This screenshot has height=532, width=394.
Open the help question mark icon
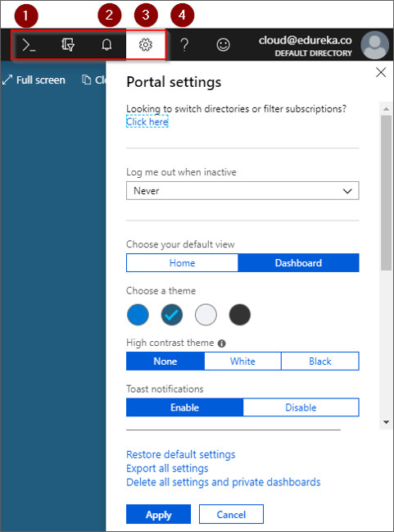184,45
